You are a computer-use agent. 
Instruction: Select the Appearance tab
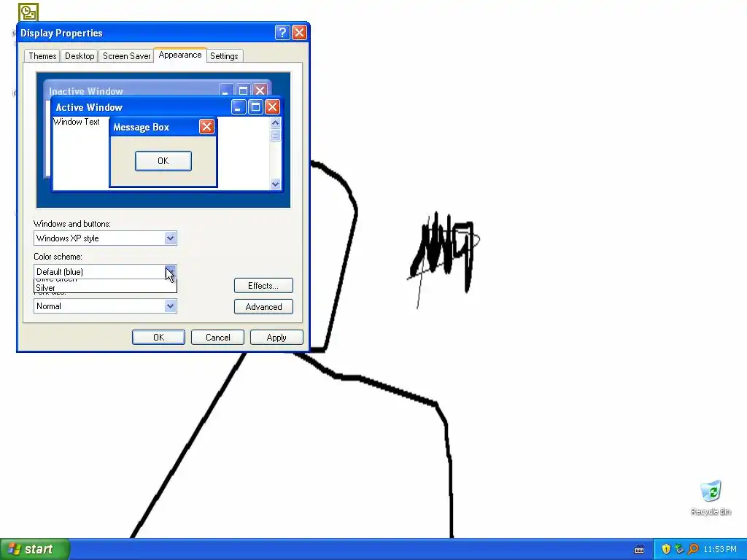[180, 55]
